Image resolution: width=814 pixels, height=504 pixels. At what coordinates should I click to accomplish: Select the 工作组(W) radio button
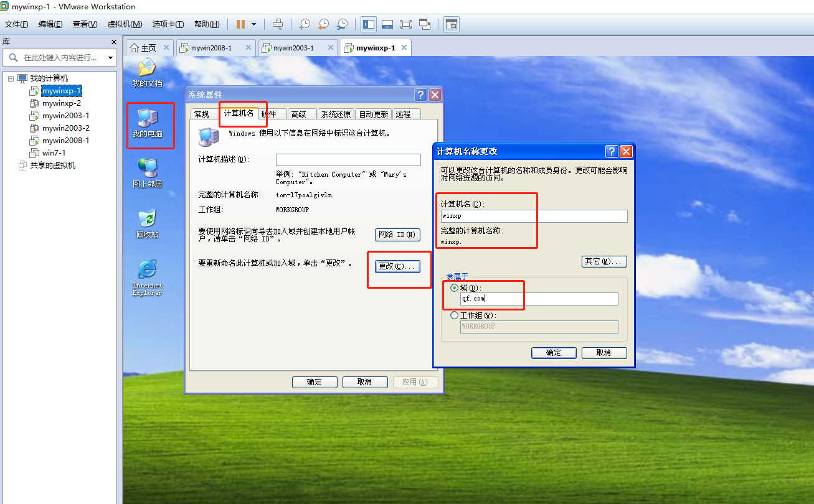pyautogui.click(x=454, y=315)
